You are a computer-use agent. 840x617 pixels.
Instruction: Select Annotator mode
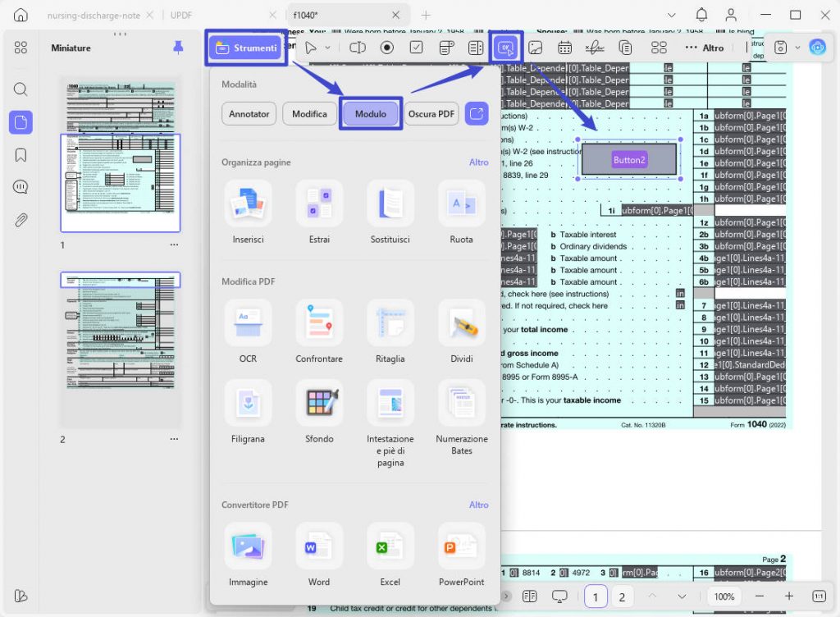(249, 113)
